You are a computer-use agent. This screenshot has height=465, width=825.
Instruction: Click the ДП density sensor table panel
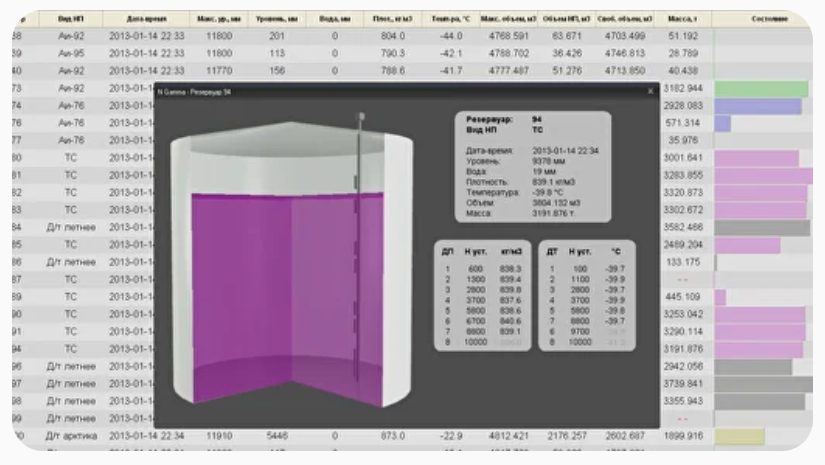point(483,294)
